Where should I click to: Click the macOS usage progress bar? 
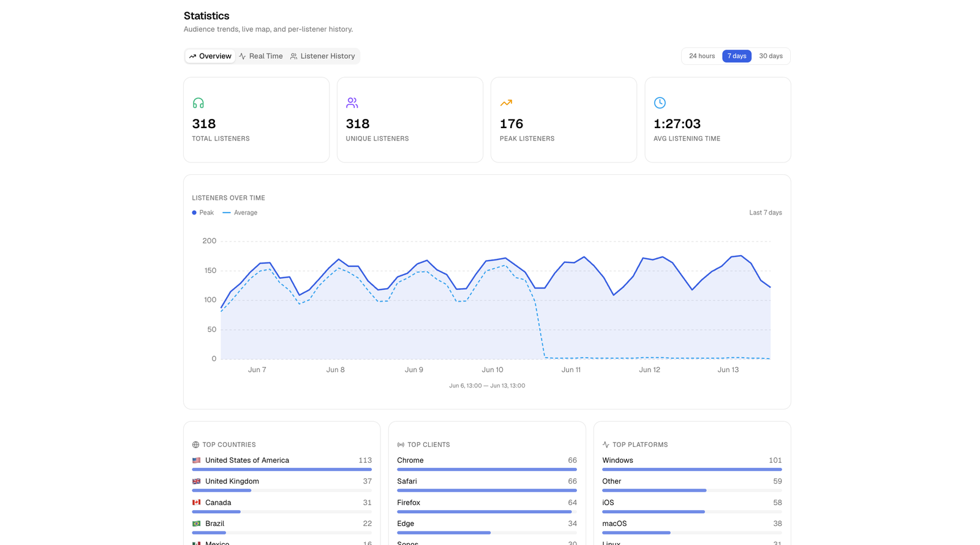point(692,533)
